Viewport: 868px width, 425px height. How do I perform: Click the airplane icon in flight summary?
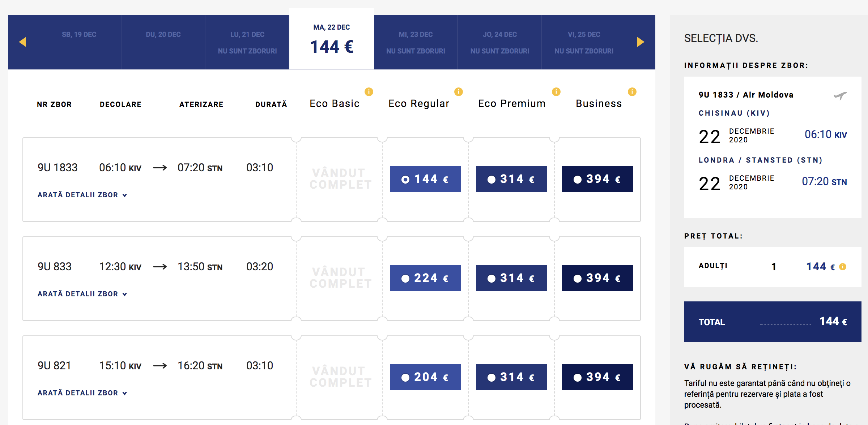840,96
